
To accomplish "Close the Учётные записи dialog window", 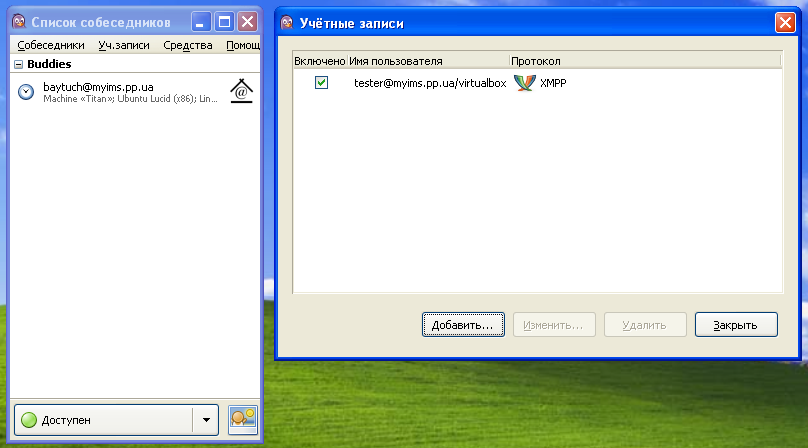I will pos(785,23).
